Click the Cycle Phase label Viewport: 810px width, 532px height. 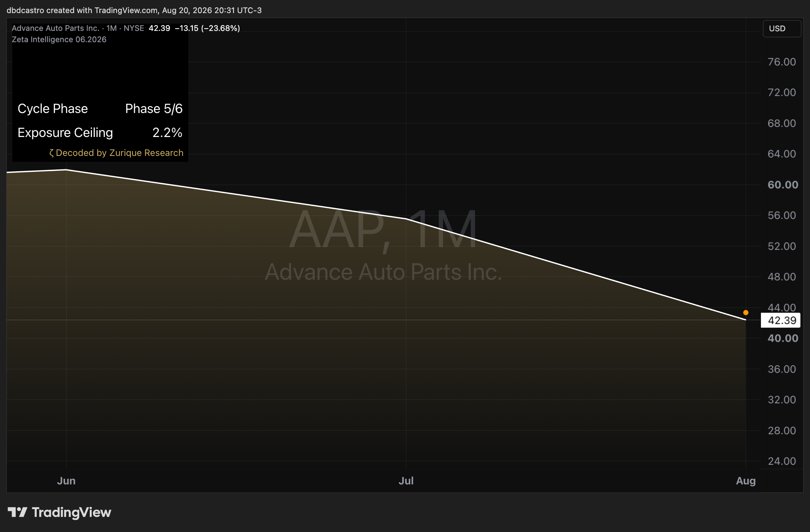coord(53,109)
